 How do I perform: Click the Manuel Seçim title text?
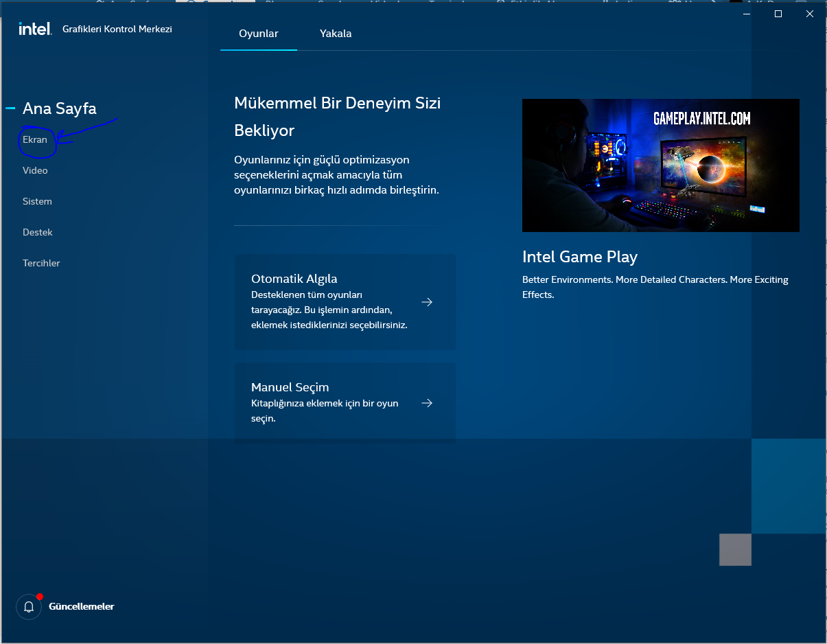pyautogui.click(x=290, y=387)
